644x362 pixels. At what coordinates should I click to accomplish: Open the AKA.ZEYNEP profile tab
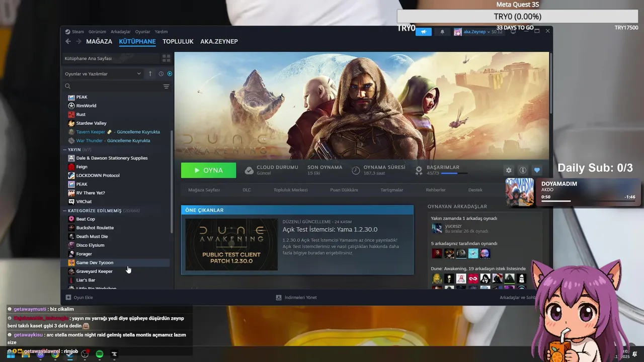pos(219,41)
